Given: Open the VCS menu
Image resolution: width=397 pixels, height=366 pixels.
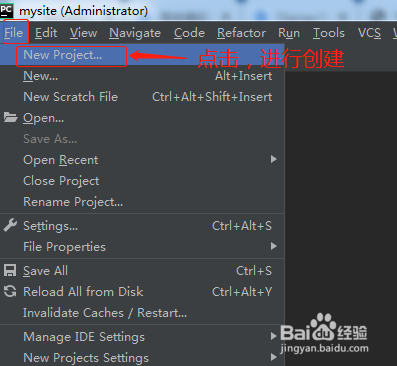Looking at the screenshot, I should (x=369, y=33).
